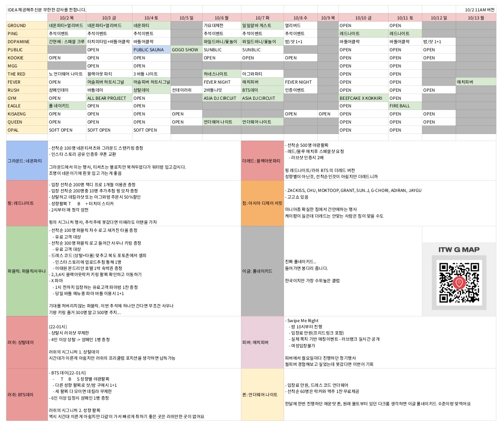Click the DOPAMINE row label
504x431 pixels.
pyautogui.click(x=27, y=41)
